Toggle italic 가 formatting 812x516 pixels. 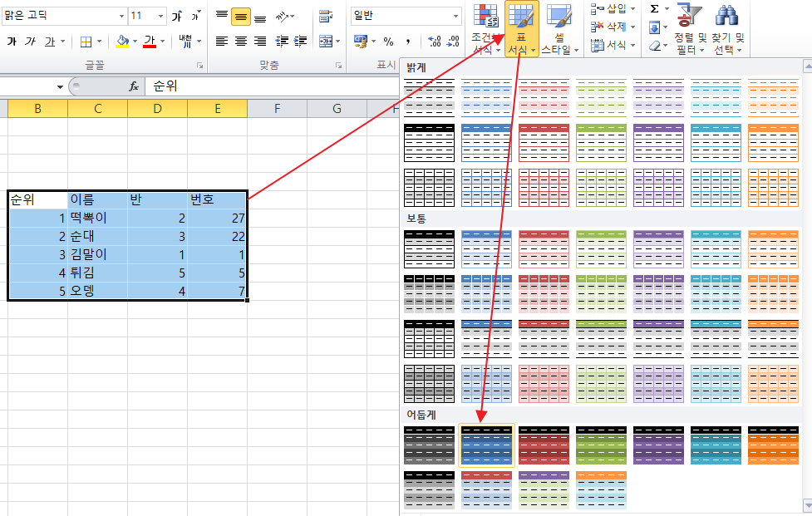tap(31, 42)
